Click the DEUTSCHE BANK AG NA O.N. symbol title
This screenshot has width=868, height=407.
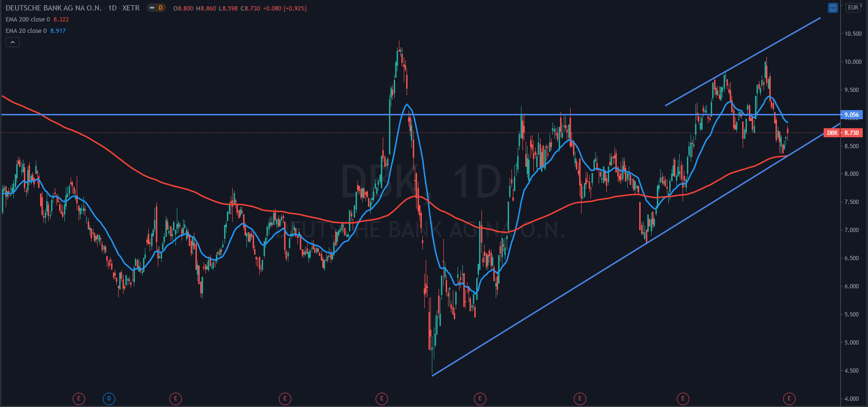[53, 8]
